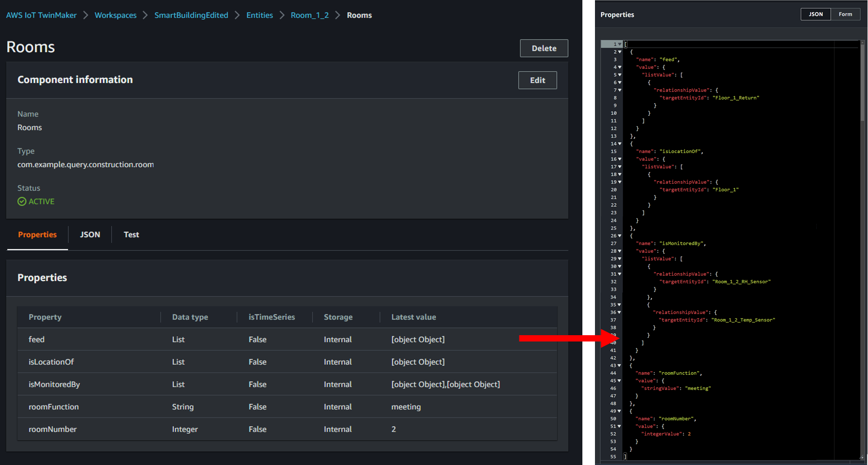This screenshot has height=465, width=868.
Task: Select the Properties tab
Action: coord(37,234)
